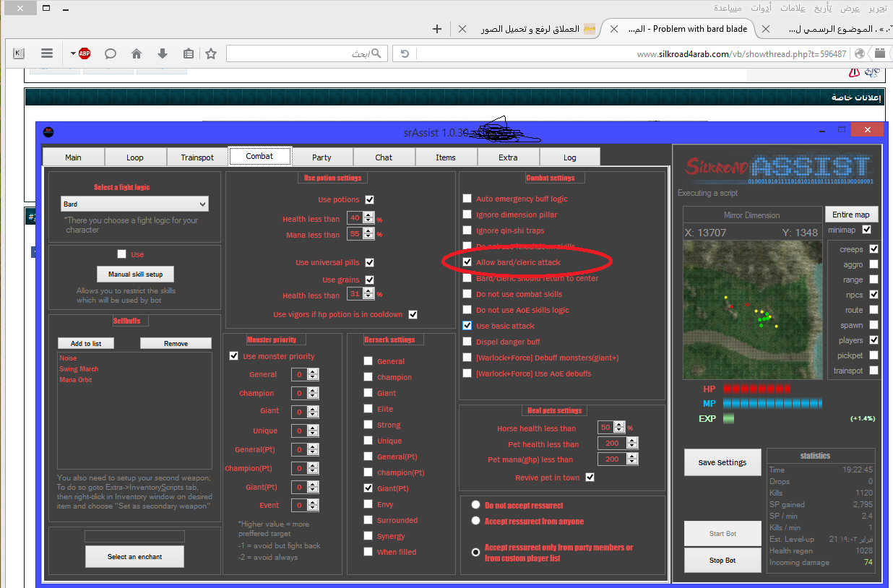Open the Extra tab
Image resolution: width=893 pixels, height=588 pixels.
click(508, 157)
